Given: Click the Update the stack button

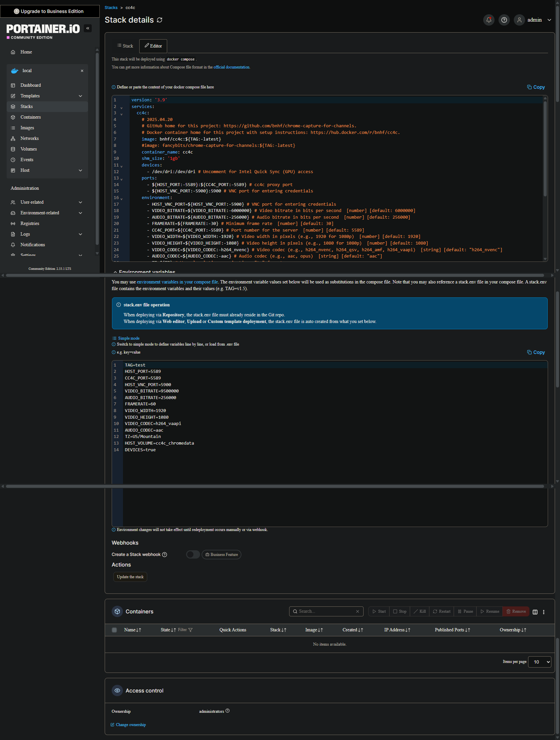Looking at the screenshot, I should [x=130, y=577].
